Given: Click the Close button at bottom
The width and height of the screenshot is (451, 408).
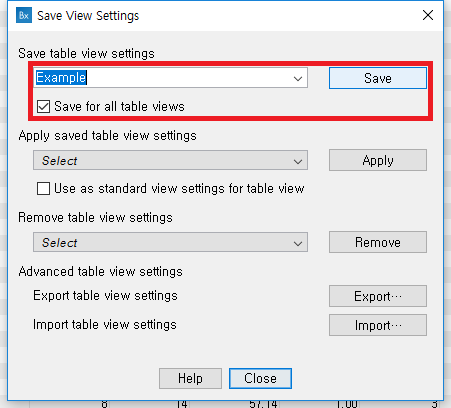Looking at the screenshot, I should point(260,378).
